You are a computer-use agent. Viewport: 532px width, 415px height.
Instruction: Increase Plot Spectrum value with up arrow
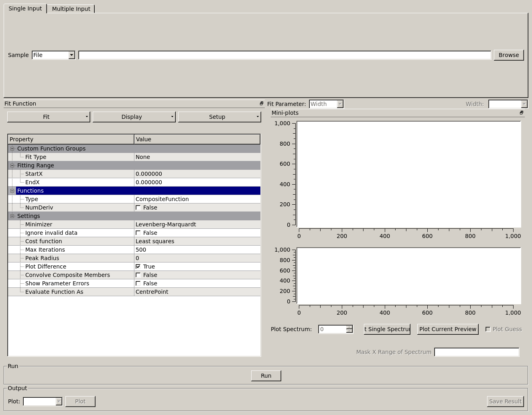click(x=349, y=327)
